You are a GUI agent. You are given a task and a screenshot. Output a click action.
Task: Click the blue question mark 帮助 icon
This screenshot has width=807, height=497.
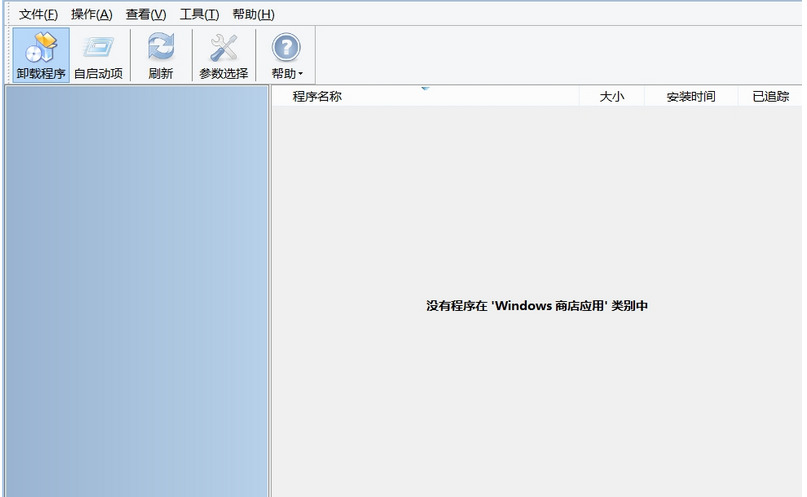coord(286,47)
